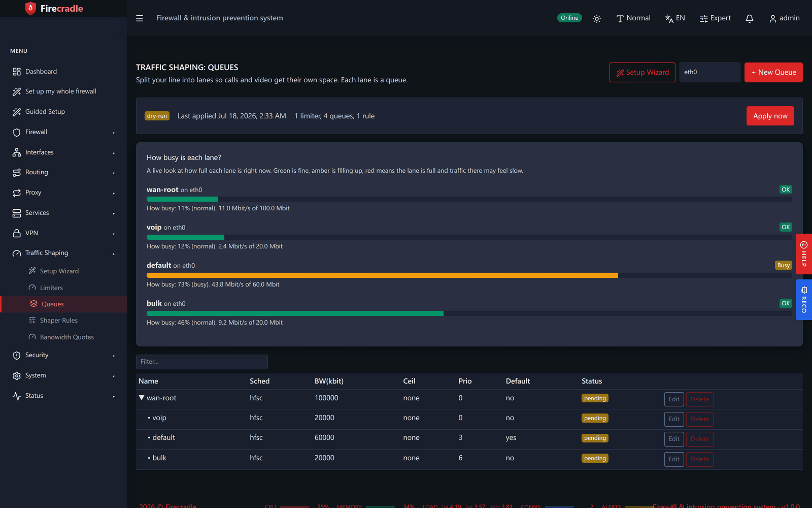Screen dimensions: 812x508
Task: Click the Guided Setup wand icon
Action: point(17,112)
